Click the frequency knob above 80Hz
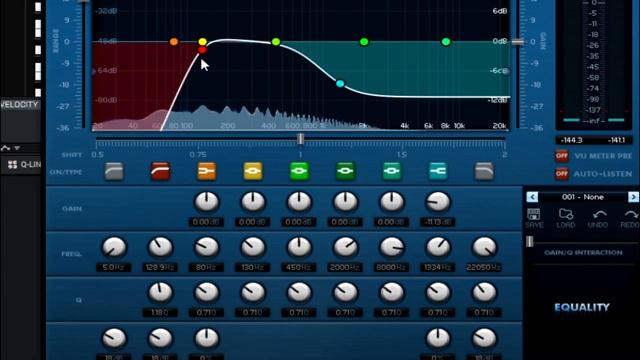The height and width of the screenshot is (360, 640). click(x=207, y=247)
